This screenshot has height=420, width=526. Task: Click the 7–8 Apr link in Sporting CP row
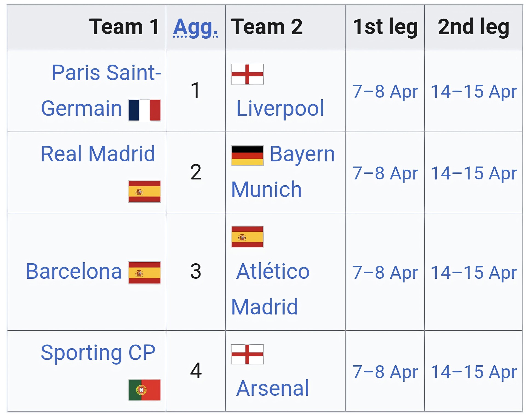pos(385,372)
